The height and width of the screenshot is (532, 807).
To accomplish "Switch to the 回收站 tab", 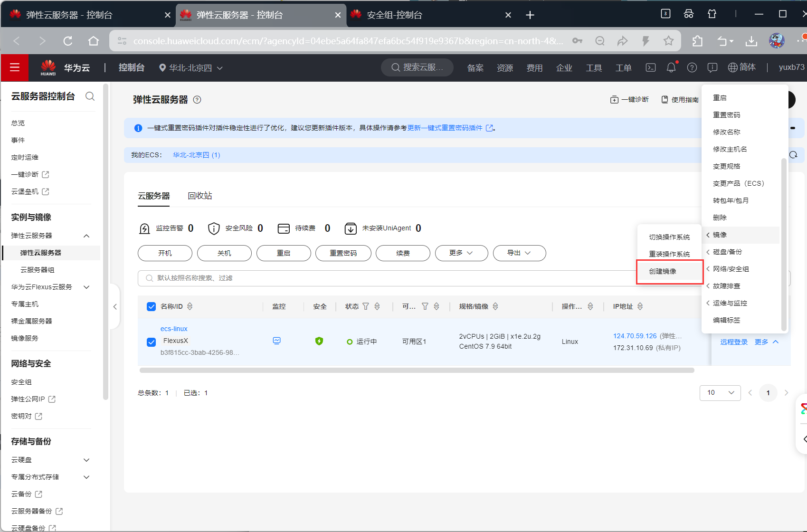I will 200,196.
